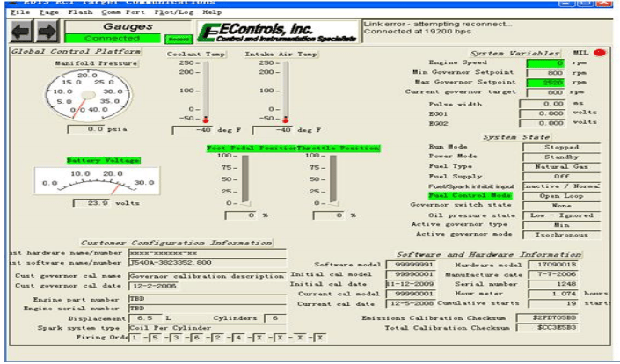Screen dimensions: 620x364
Task: Select the Min Governor Setpoint field
Action: click(545, 73)
